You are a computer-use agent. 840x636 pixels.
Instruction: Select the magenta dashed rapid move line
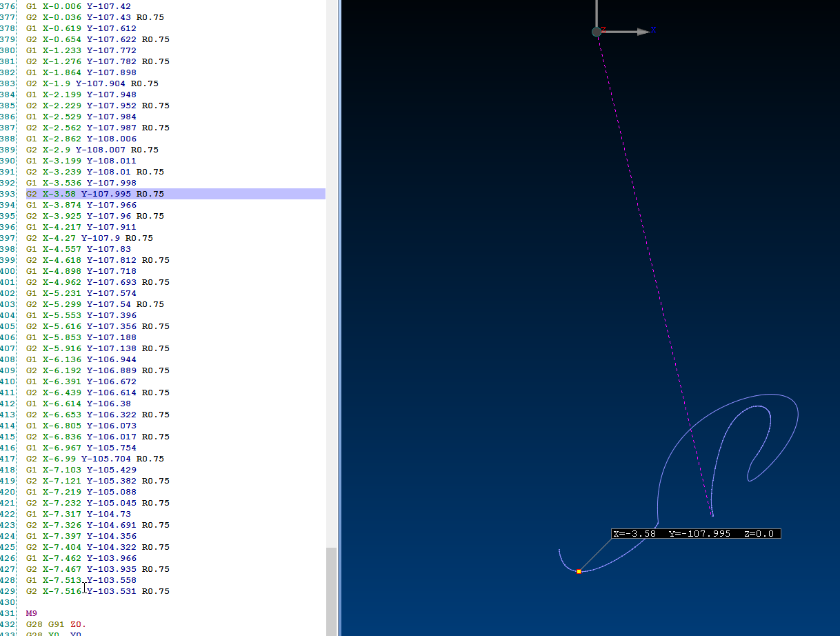click(x=654, y=276)
